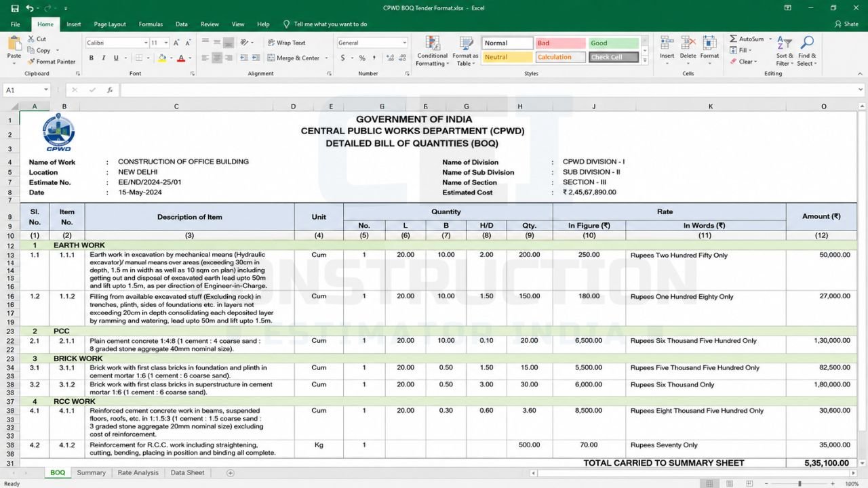Toggle Align Left
The width and height of the screenshot is (868, 488).
point(205,58)
